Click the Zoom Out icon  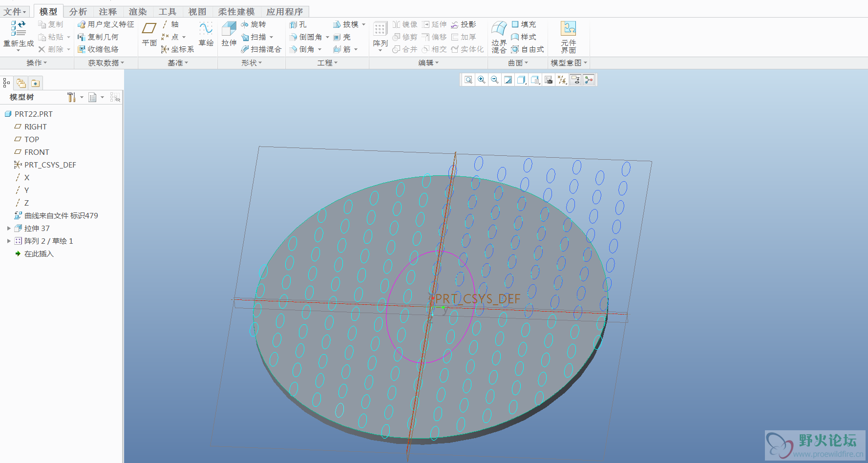(495, 80)
